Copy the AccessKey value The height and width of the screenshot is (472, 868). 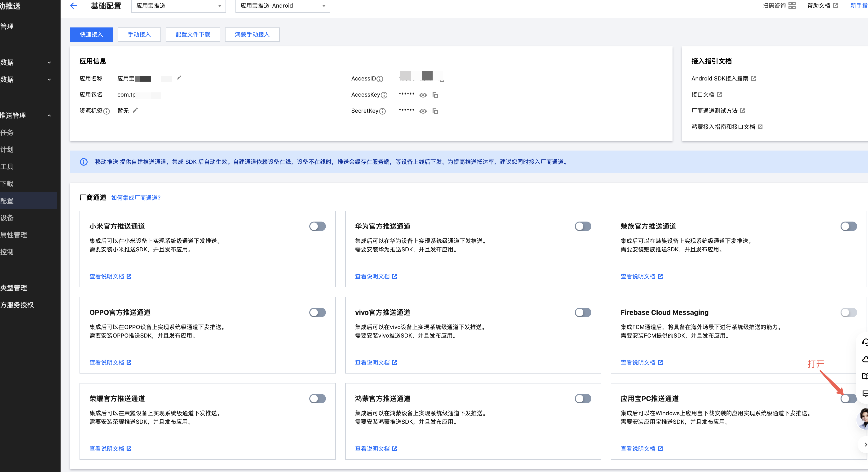(435, 95)
